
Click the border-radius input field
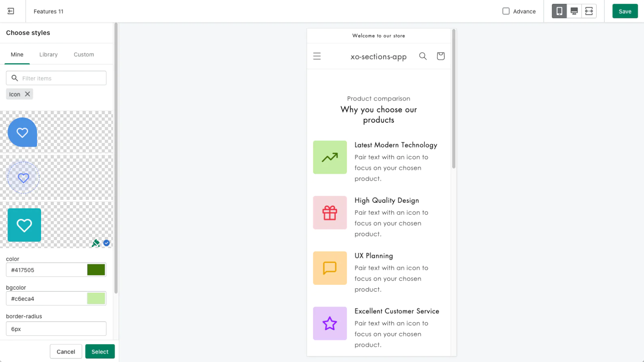click(x=56, y=329)
